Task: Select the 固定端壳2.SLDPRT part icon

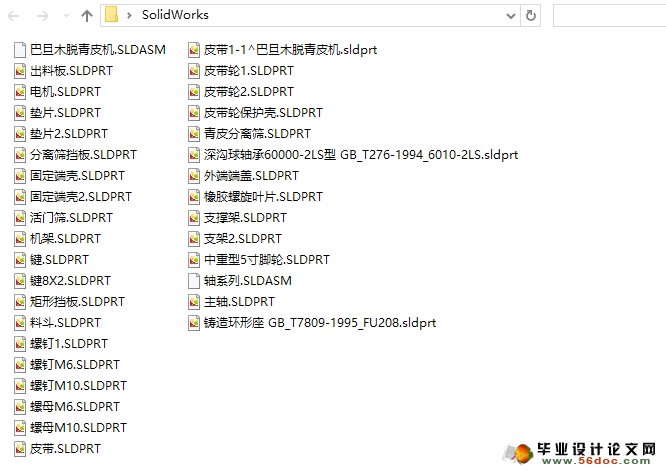Action: pyautogui.click(x=20, y=197)
